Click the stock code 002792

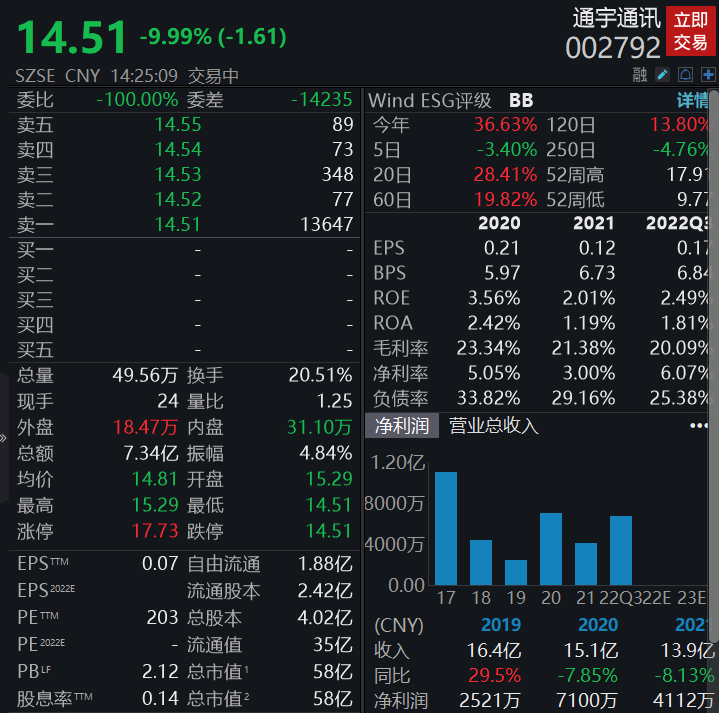(613, 48)
